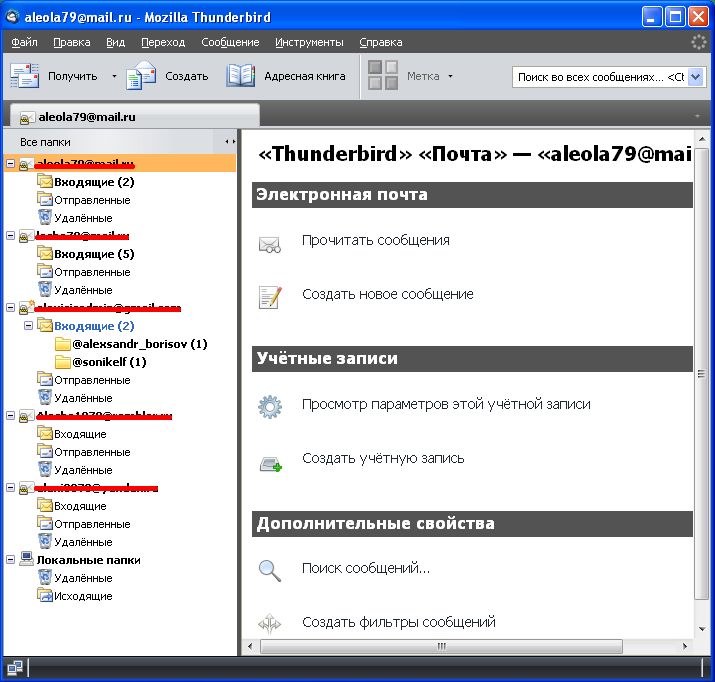Click the Создать фильтры сообщений arrows icon
The height and width of the screenshot is (682, 715).
pos(269,623)
